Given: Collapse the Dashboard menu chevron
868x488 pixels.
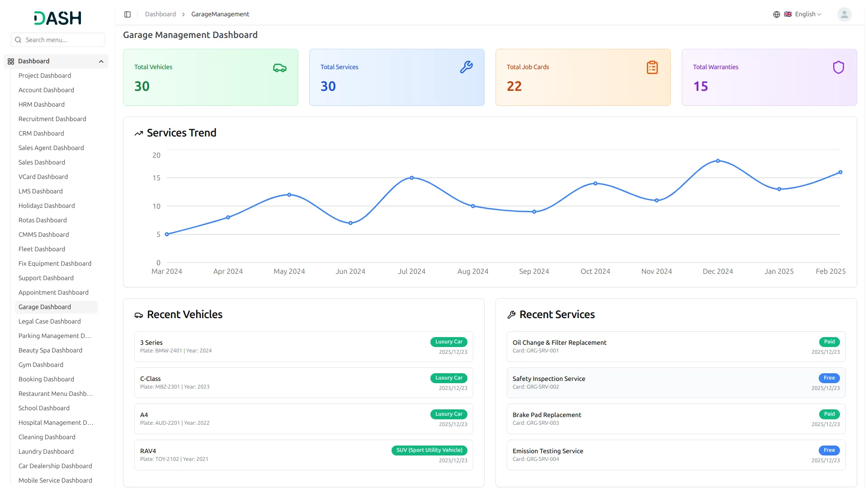Looking at the screenshot, I should [x=101, y=61].
